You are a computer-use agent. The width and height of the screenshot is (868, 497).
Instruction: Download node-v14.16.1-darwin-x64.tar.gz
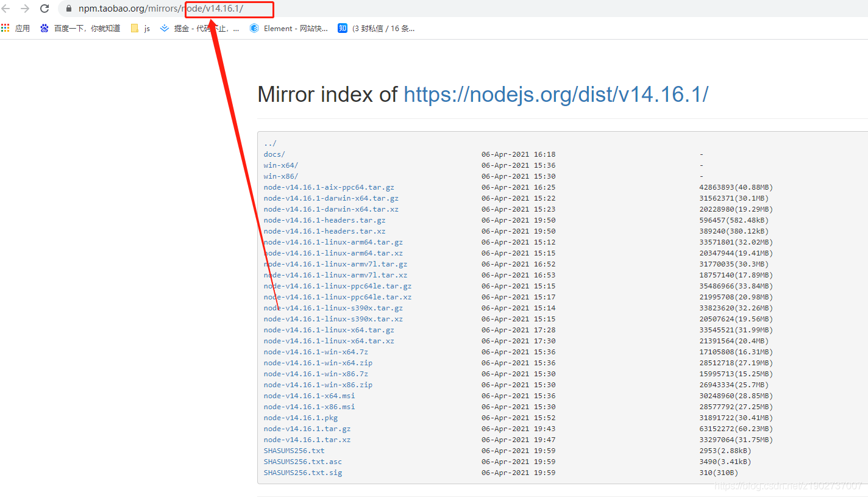click(x=331, y=198)
